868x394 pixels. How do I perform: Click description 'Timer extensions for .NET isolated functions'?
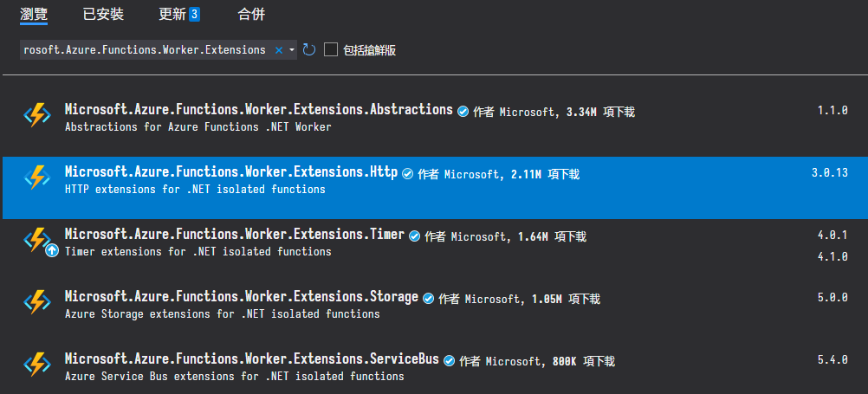click(198, 252)
